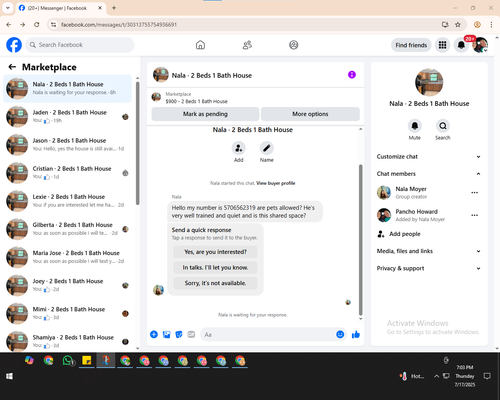This screenshot has width=500, height=400.
Task: Open the Friends icon in top navigation
Action: pyautogui.click(x=247, y=45)
